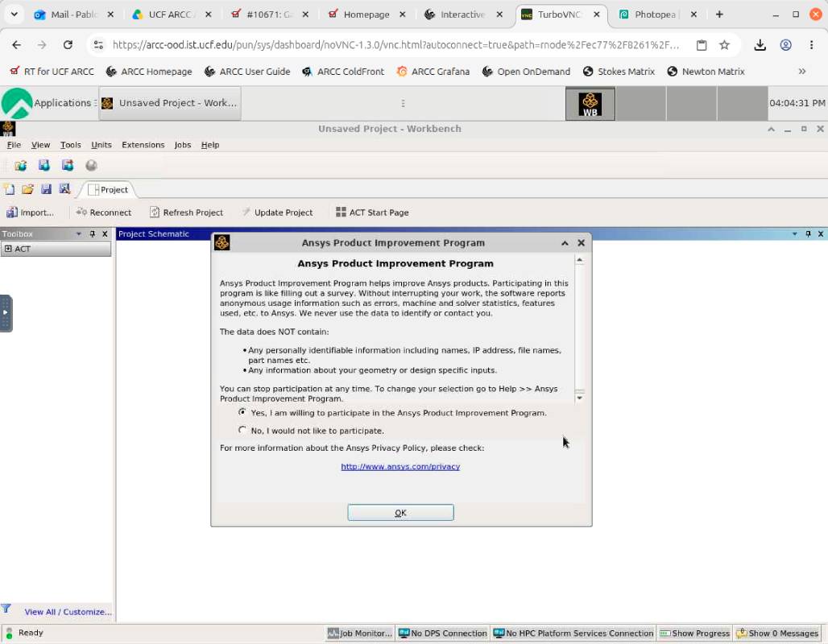Click the toolbox filter funnel icon

tap(6, 609)
